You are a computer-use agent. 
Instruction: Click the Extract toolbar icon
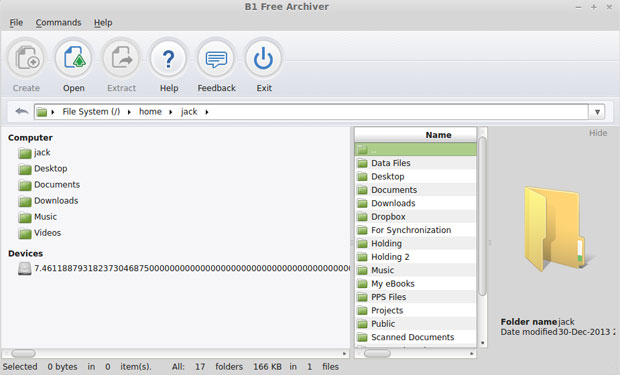pos(121,59)
